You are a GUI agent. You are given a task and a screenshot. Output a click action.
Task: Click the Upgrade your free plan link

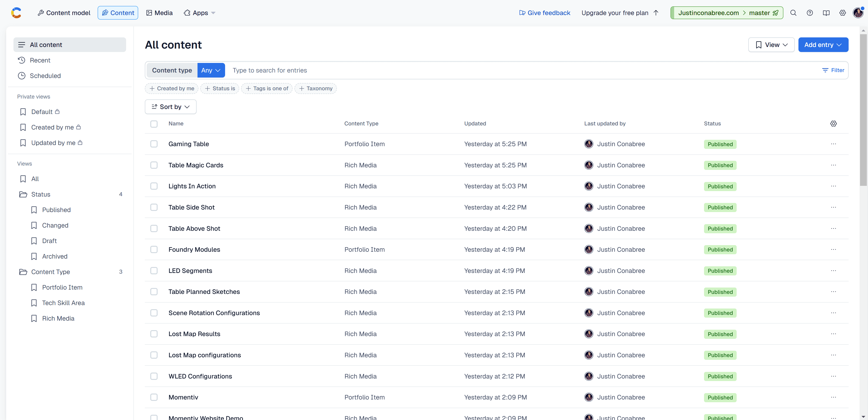click(x=615, y=13)
